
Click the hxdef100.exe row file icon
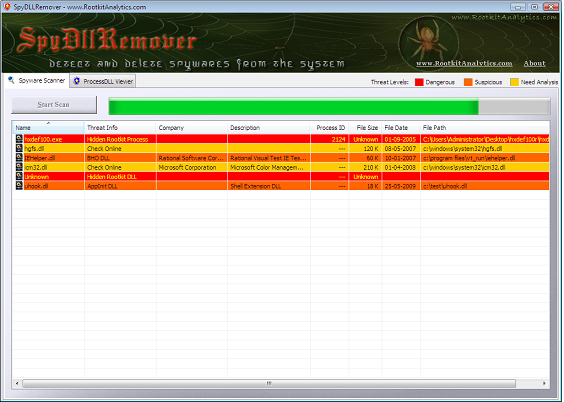19,139
